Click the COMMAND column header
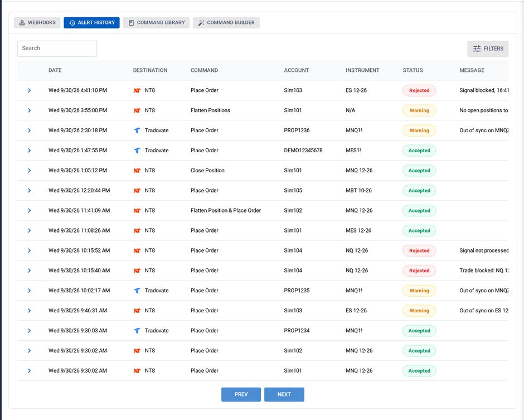This screenshot has width=524, height=420. click(204, 70)
